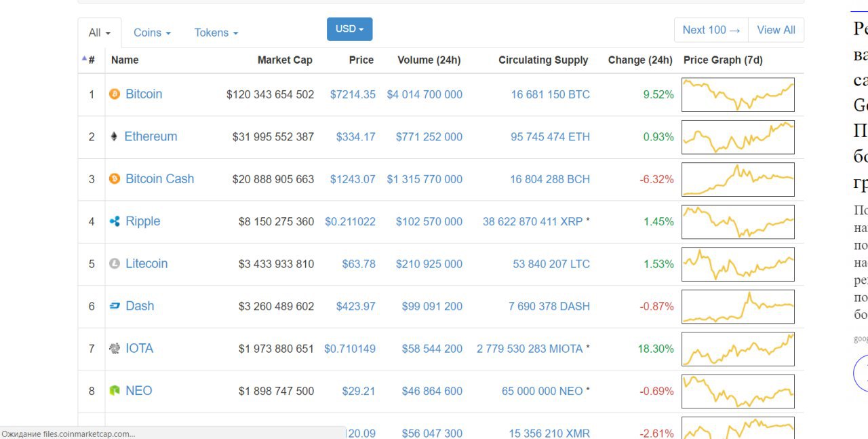Open the NEO coin page
This screenshot has width=868, height=439.
139,391
